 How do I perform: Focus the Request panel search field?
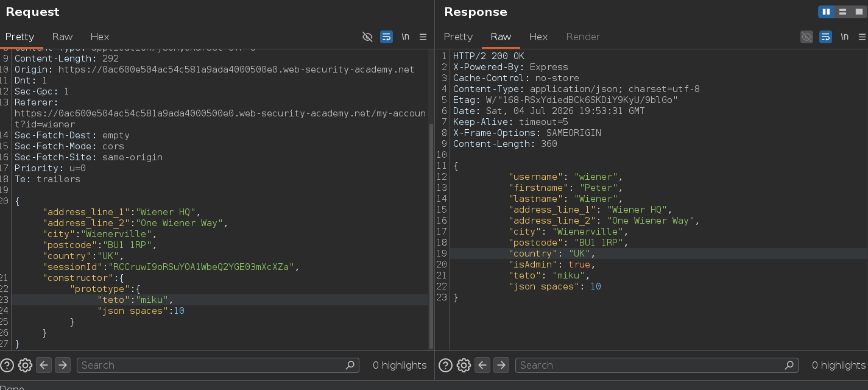[218, 365]
